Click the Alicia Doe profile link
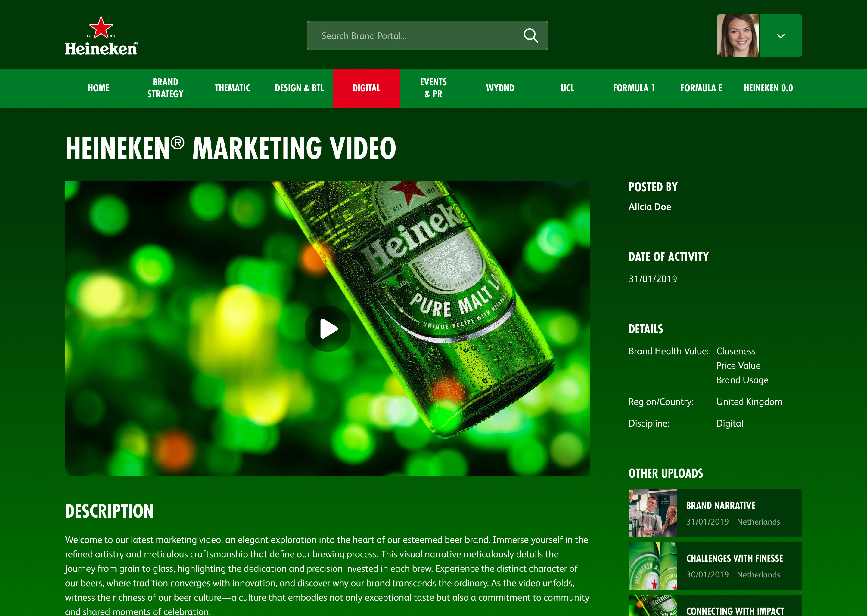The image size is (867, 616). [649, 206]
